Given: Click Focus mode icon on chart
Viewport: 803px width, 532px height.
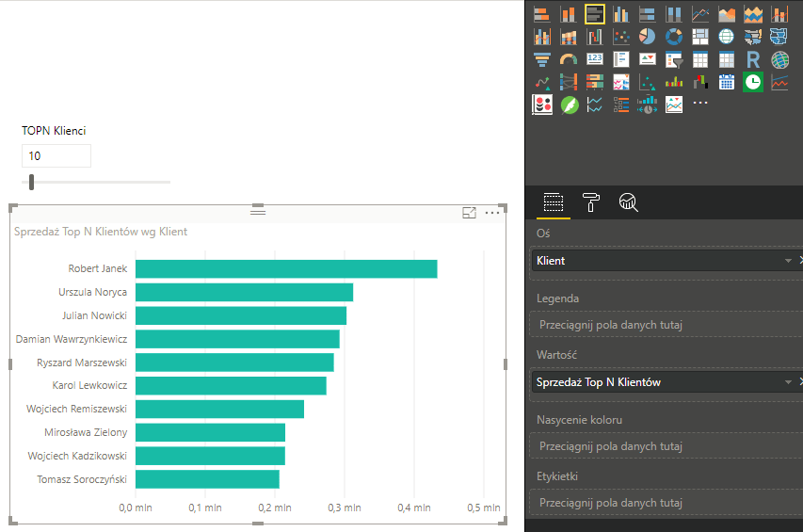Looking at the screenshot, I should coord(470,214).
